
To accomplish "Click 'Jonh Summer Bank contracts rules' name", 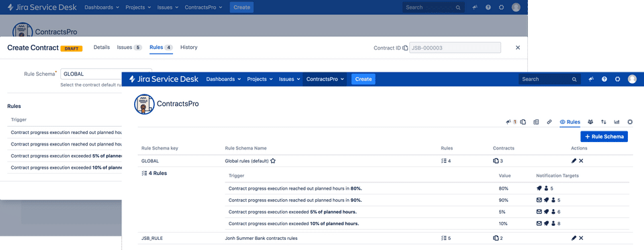I will pos(261,238).
